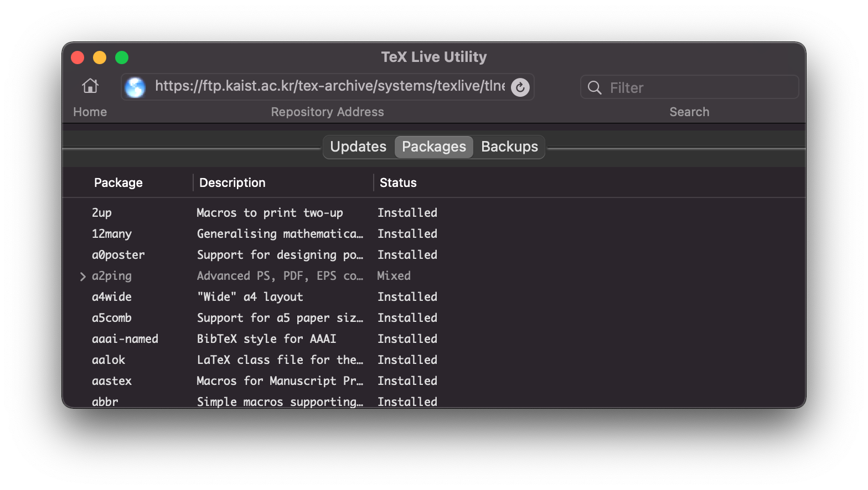Click the Mixed status of a2ping
868x490 pixels.
(394, 276)
